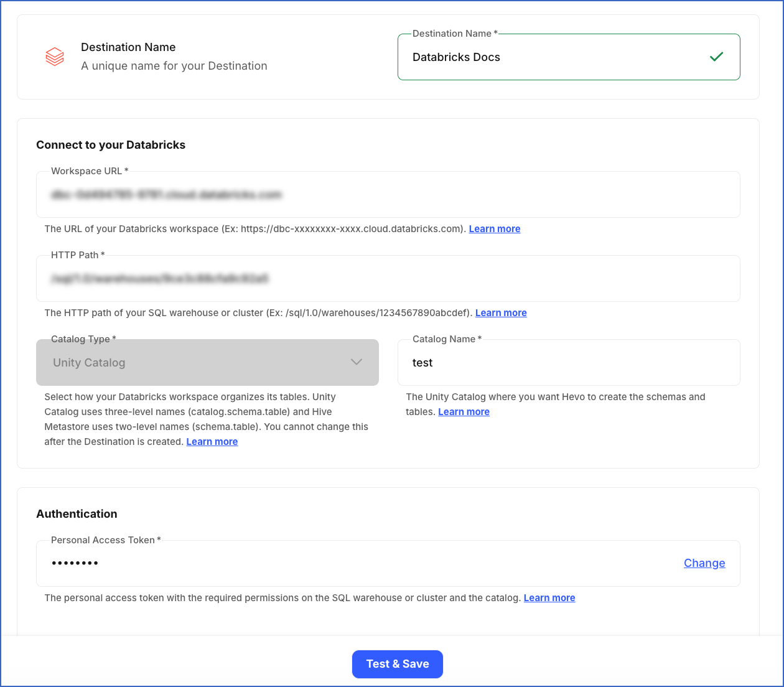
Task: Focus the Personal Access Token field
Action: (x=388, y=563)
